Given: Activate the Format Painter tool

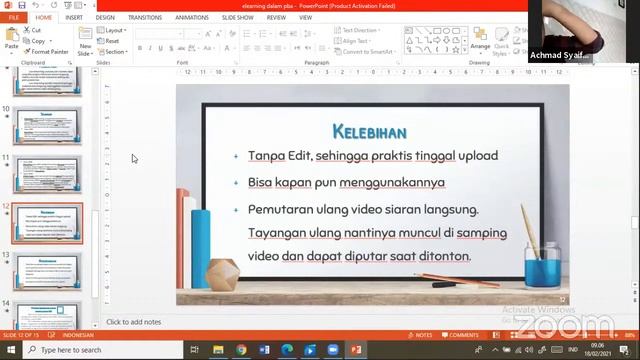Looking at the screenshot, I should click(46, 52).
